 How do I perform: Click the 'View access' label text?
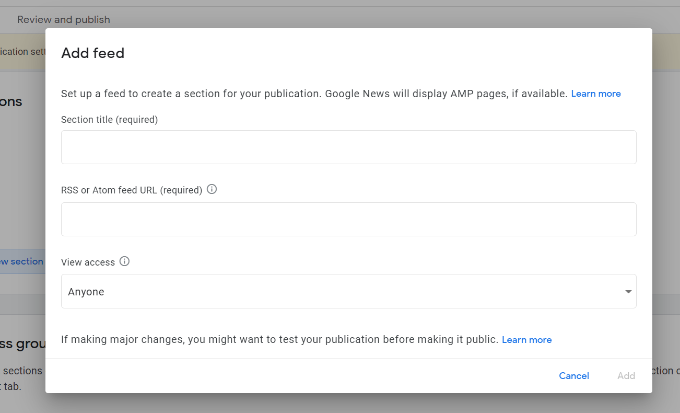point(88,262)
